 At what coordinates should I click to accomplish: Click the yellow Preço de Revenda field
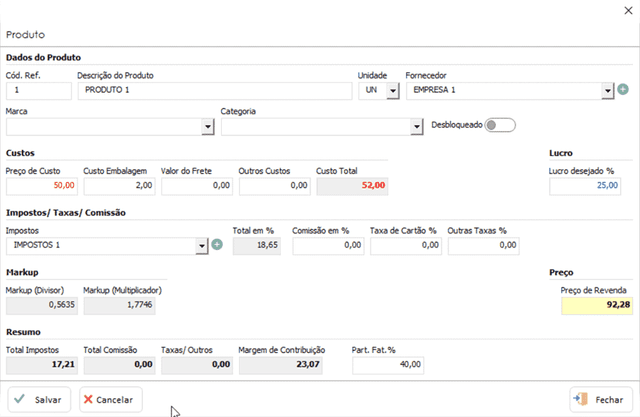click(x=597, y=306)
